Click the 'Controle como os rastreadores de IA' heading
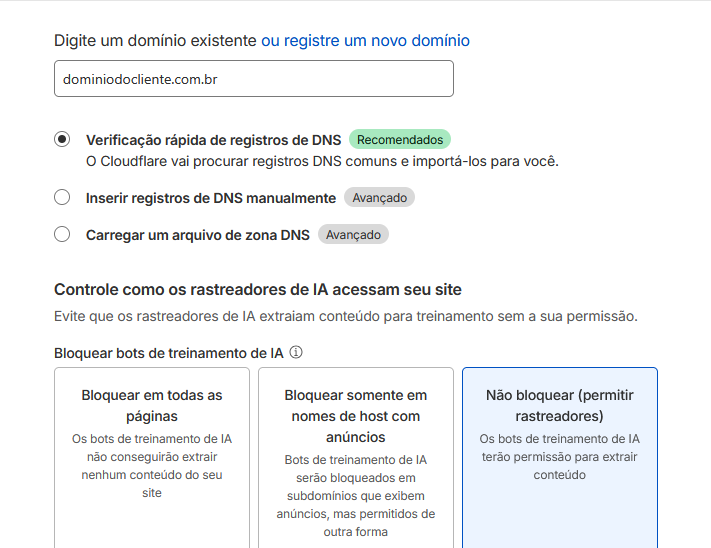The height and width of the screenshot is (548, 711). (x=257, y=290)
